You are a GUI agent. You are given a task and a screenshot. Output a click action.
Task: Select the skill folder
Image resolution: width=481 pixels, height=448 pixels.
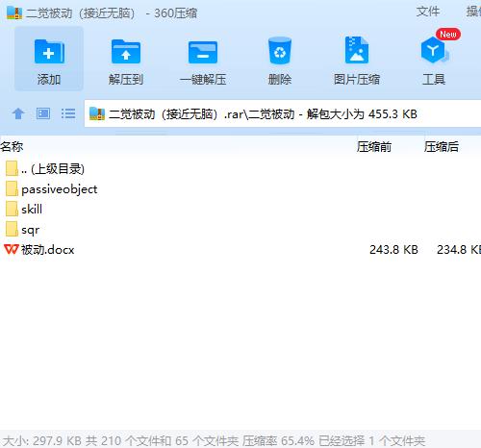click(x=24, y=210)
